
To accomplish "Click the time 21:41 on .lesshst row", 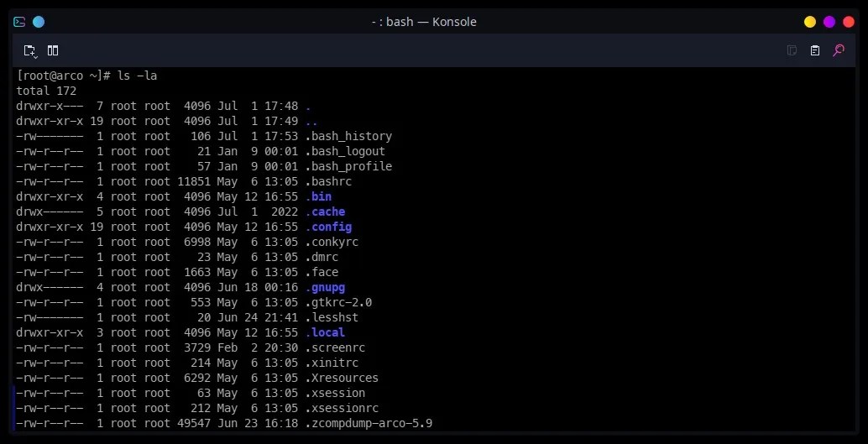I will tap(281, 318).
